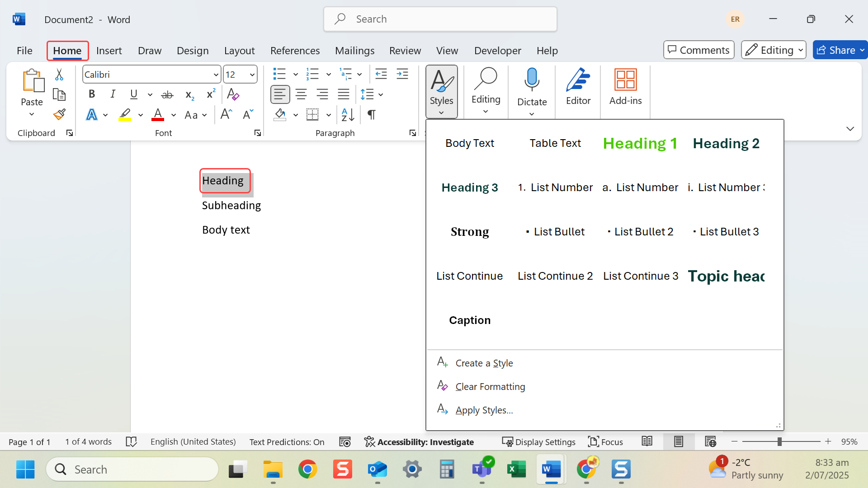Viewport: 868px width, 488px height.
Task: Toggle Print Layout view button
Action: (679, 441)
